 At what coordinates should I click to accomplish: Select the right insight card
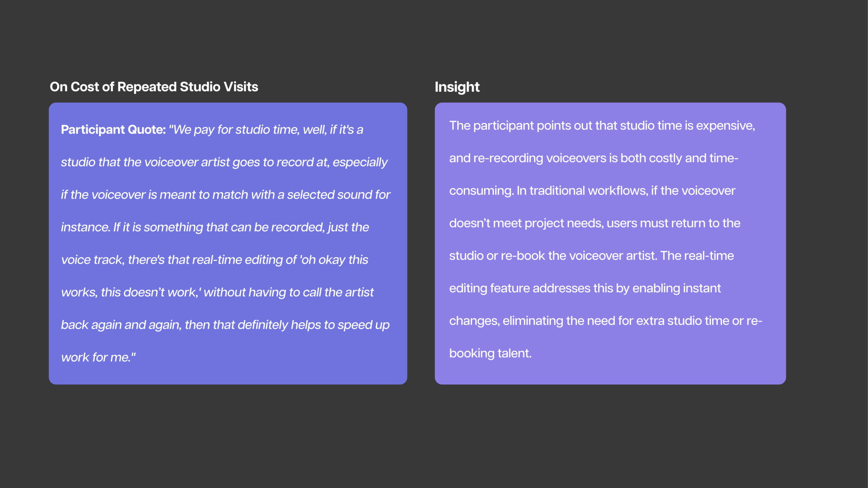point(610,243)
